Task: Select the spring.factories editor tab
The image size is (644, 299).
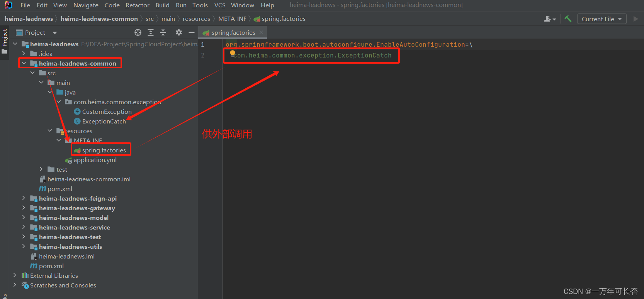Action: (233, 32)
